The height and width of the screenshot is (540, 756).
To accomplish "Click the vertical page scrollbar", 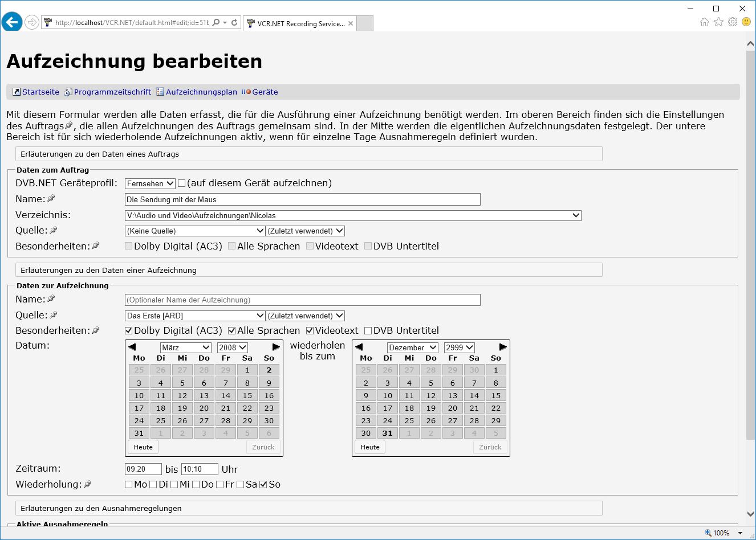I will (x=750, y=245).
